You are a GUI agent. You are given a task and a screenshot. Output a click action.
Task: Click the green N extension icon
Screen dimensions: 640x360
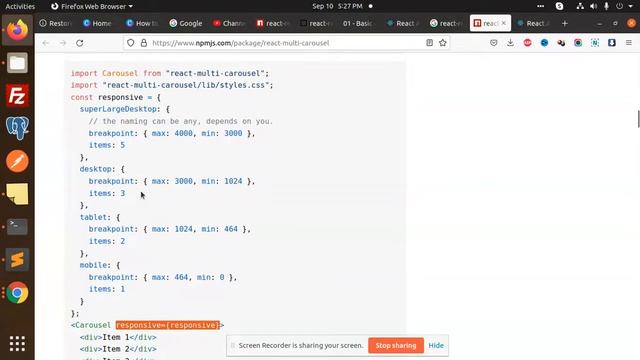(595, 42)
